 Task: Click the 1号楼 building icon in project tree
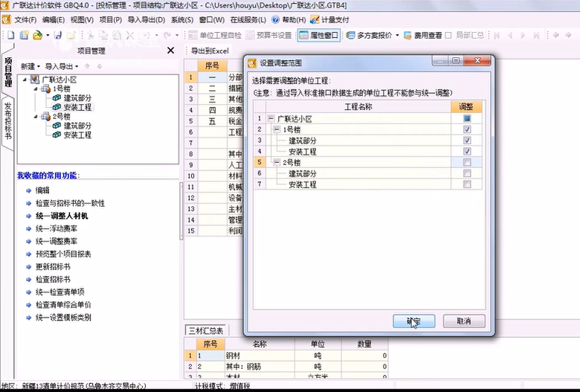click(x=46, y=89)
